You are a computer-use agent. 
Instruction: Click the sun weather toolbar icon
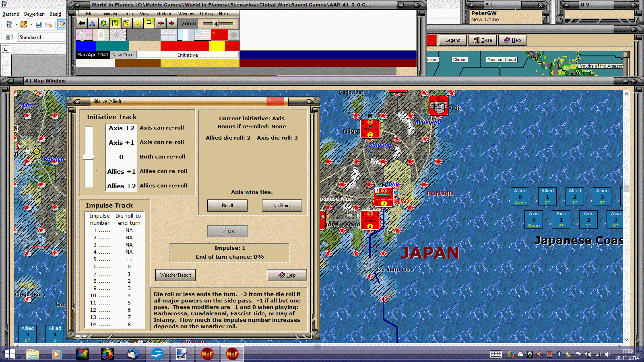pos(138,23)
